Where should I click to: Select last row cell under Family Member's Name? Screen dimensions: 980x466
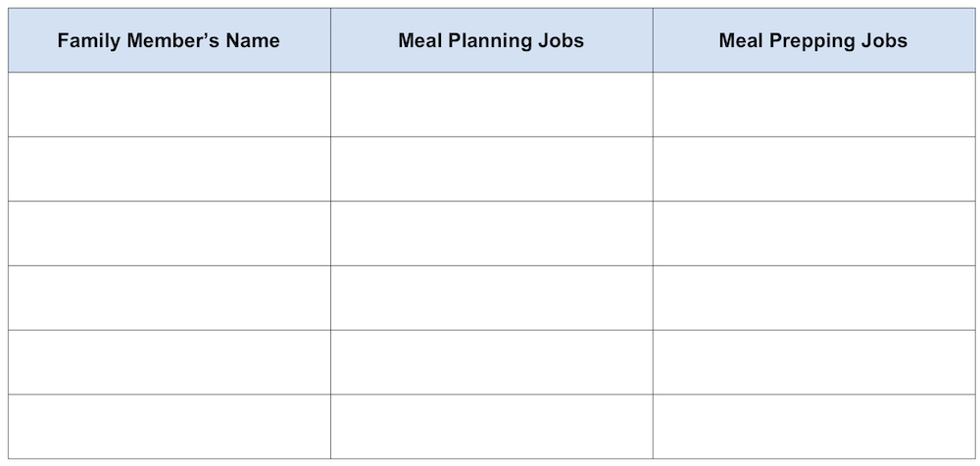click(x=169, y=427)
